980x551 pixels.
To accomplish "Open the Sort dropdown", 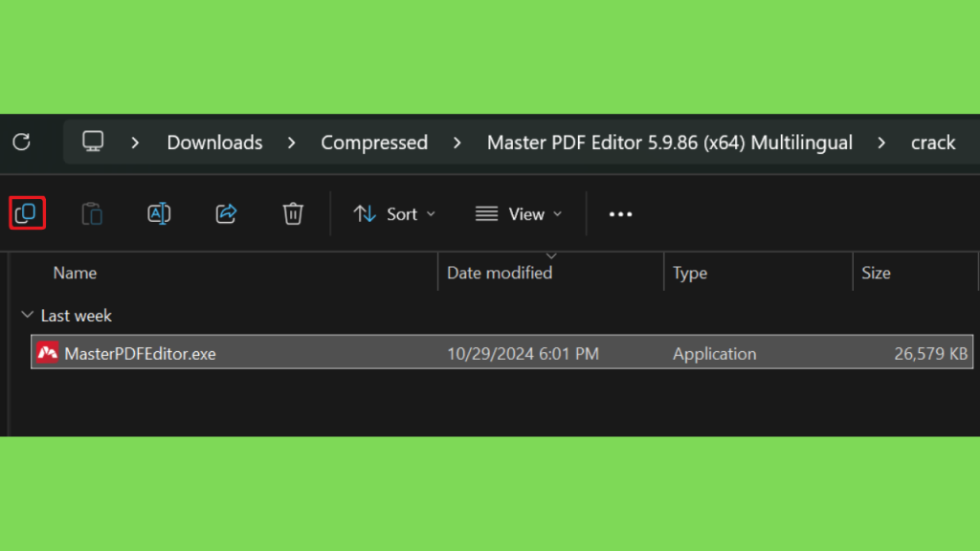I will 394,214.
